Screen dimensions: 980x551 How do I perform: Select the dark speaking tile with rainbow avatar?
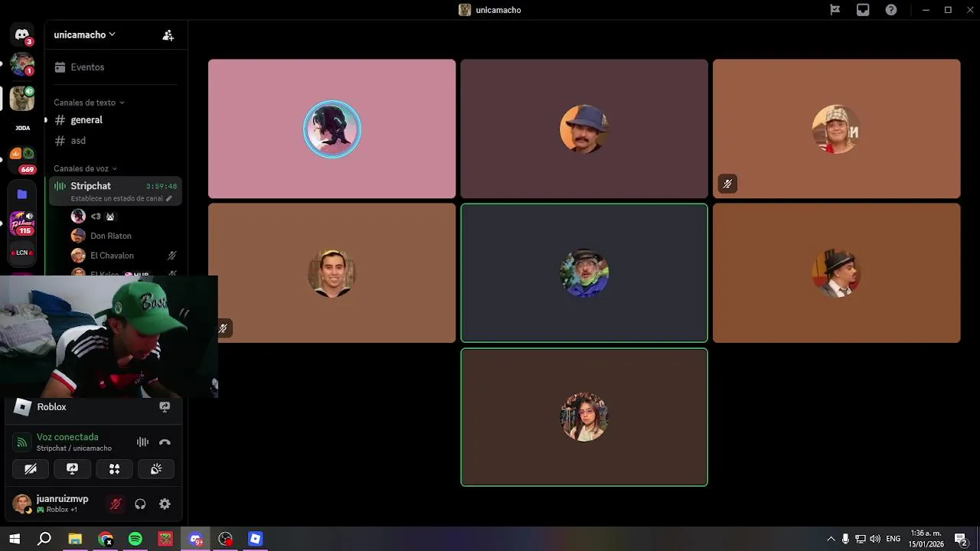(584, 273)
